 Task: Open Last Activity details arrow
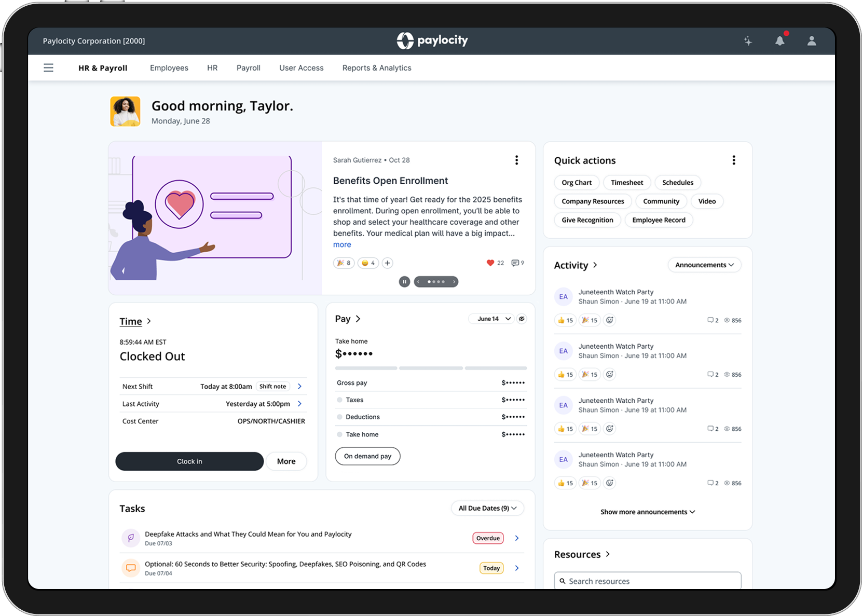tap(299, 404)
